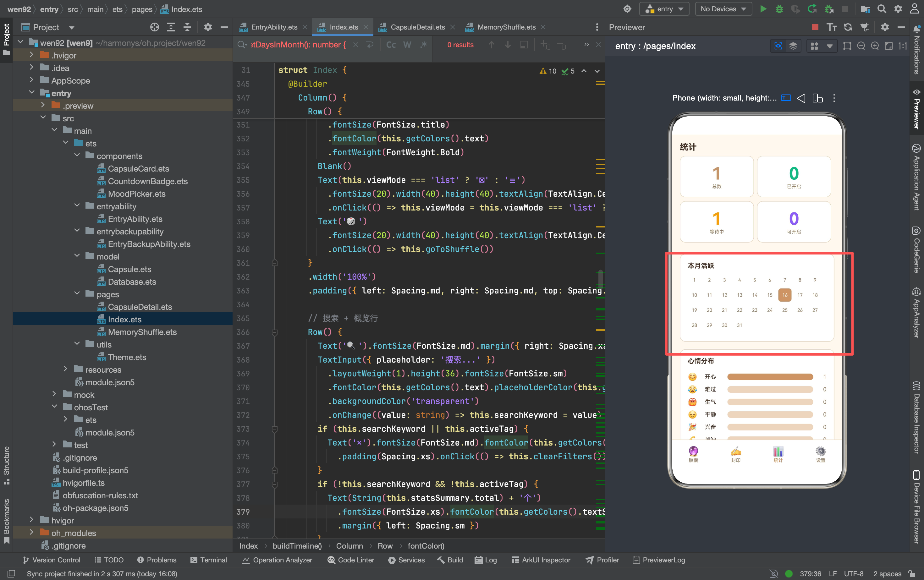Zoom in on the previewer
Viewport: 924px width, 580px height.
(875, 46)
